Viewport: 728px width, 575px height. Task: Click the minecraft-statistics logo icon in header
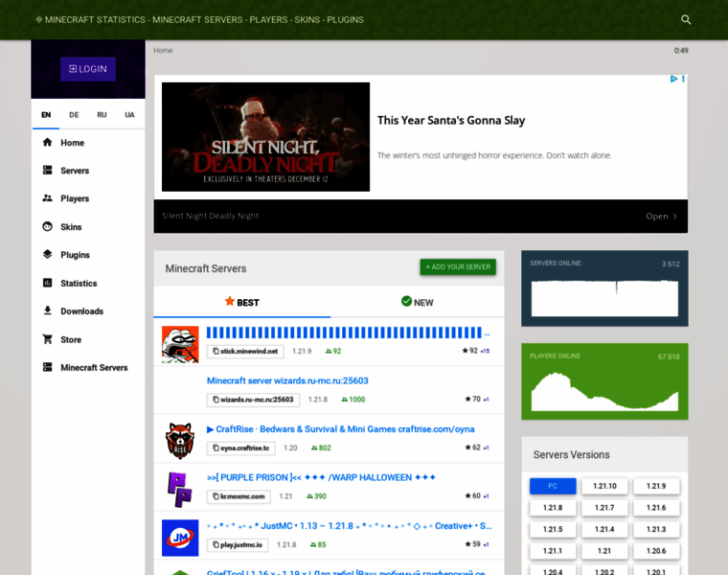pyautogui.click(x=39, y=19)
